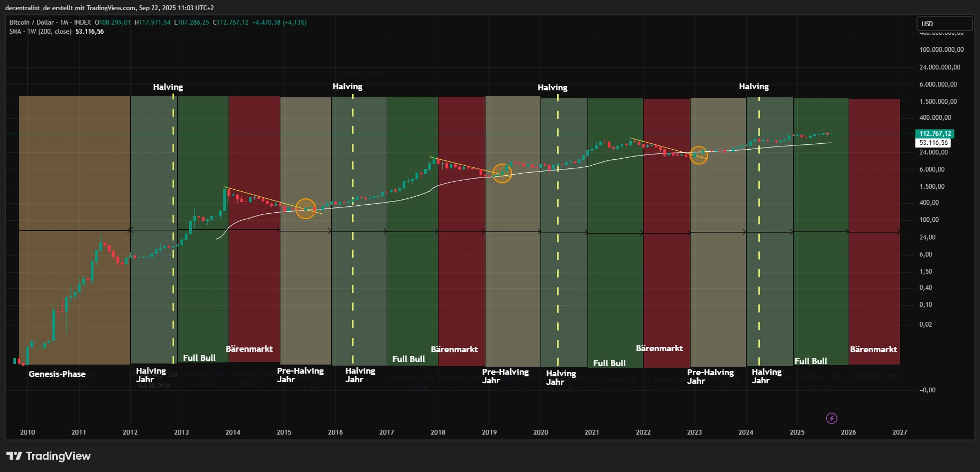Click the Halving label above the 2016 dashed line

pyautogui.click(x=347, y=87)
